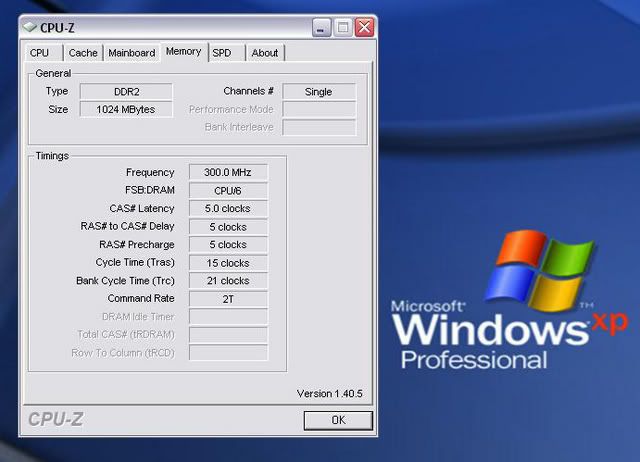This screenshot has height=462, width=640.
Task: Select the Mainboard tab
Action: [x=131, y=53]
